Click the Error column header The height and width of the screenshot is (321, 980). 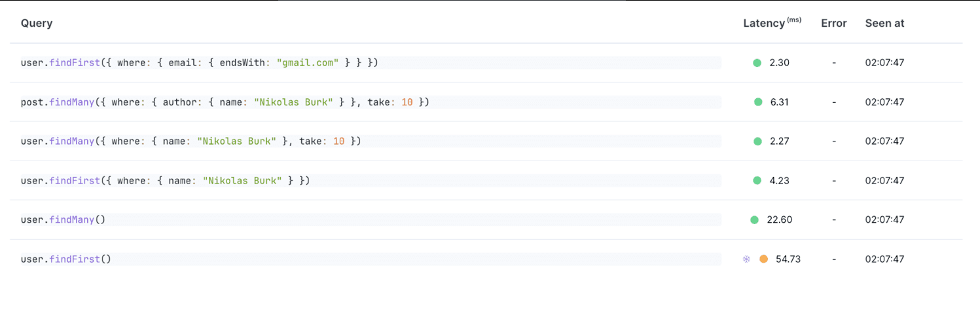point(833,24)
